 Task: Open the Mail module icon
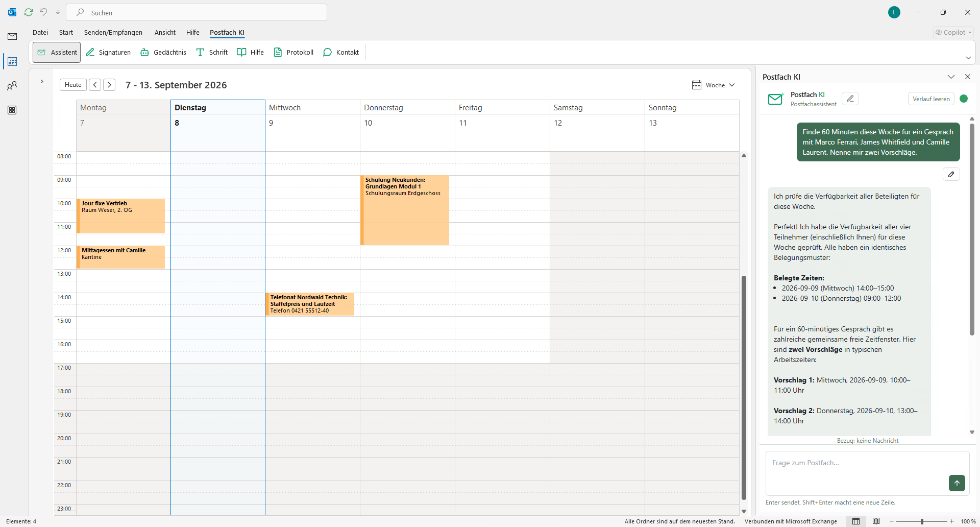click(x=12, y=36)
